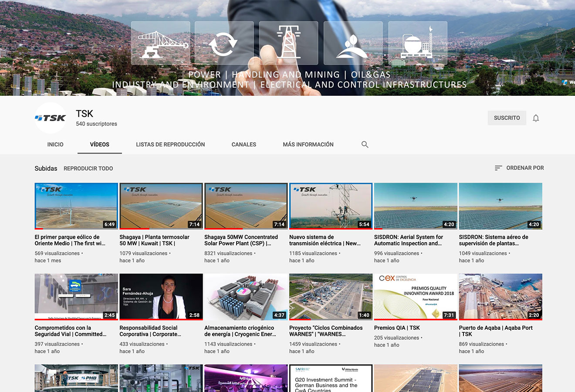
Task: Click the TSK channel name text
Action: point(85,114)
